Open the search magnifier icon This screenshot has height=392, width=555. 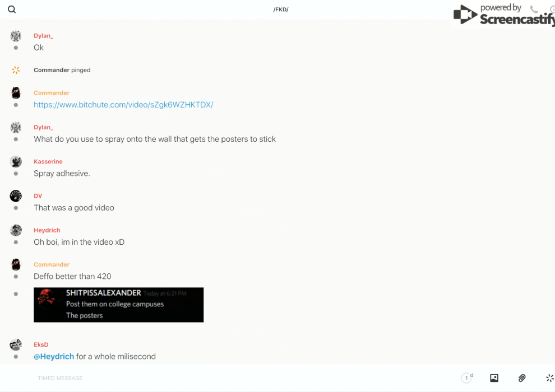12,10
